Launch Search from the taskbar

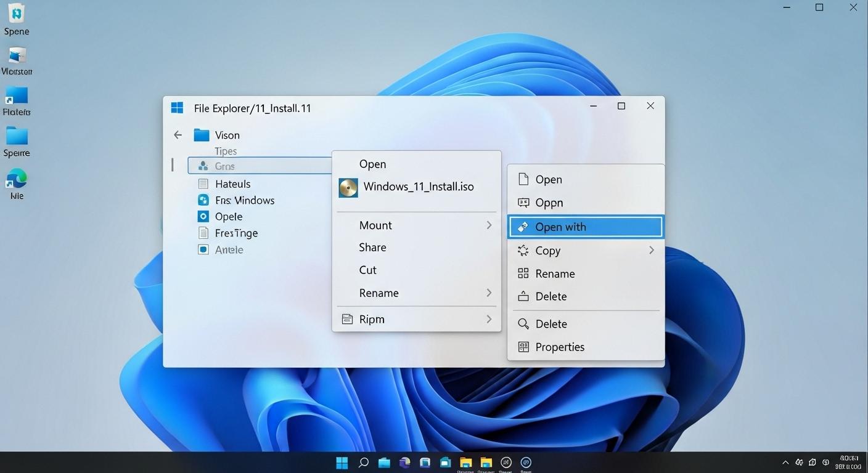(363, 463)
